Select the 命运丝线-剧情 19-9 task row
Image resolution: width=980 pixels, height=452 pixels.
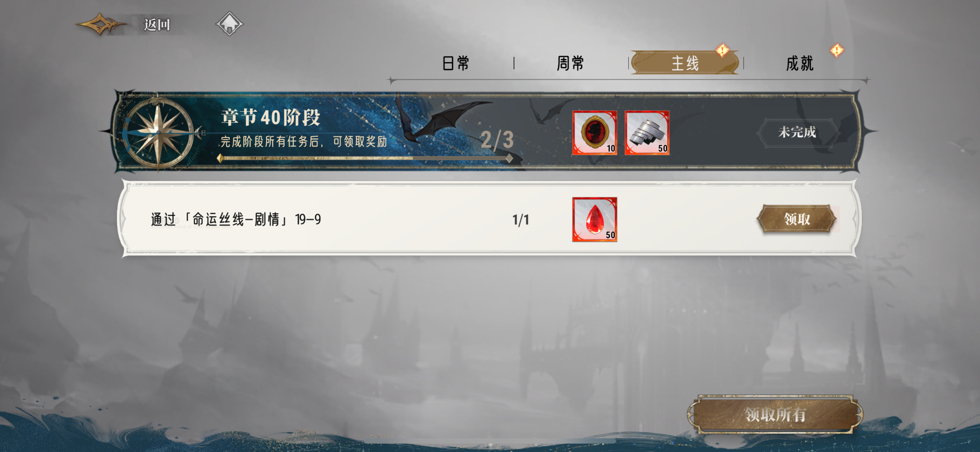(489, 220)
